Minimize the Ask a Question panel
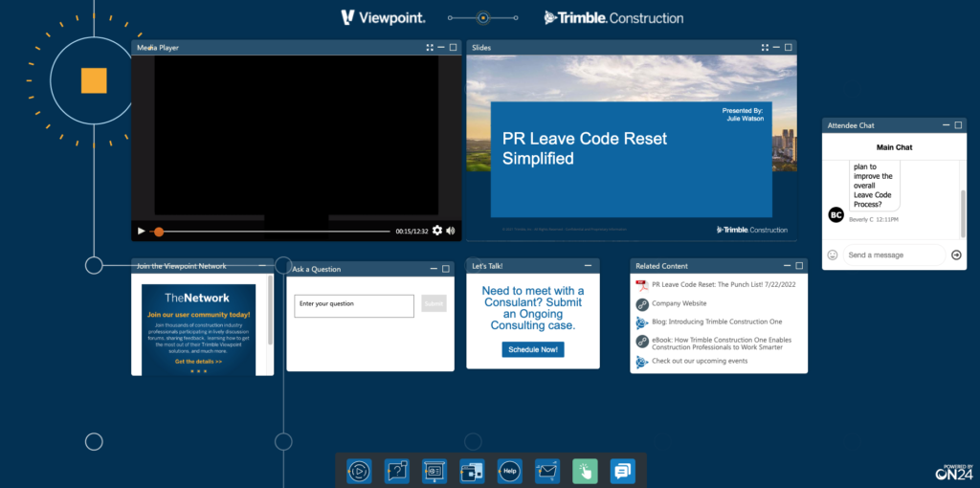The height and width of the screenshot is (488, 980). click(434, 269)
